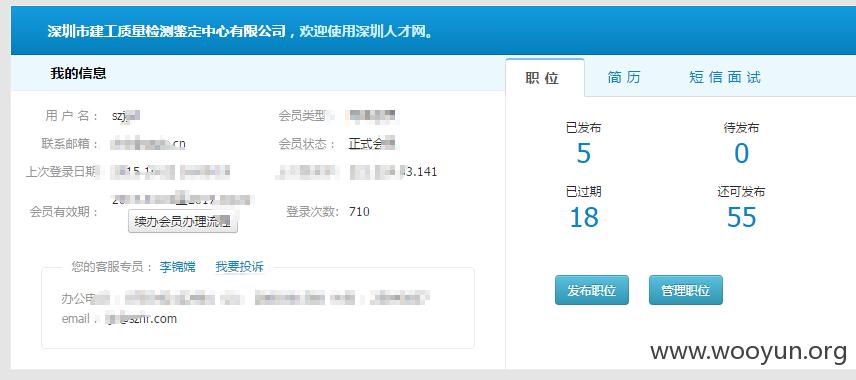Image resolution: width=856 pixels, height=380 pixels.
Task: Click the 发布职位 button
Action: click(x=592, y=290)
